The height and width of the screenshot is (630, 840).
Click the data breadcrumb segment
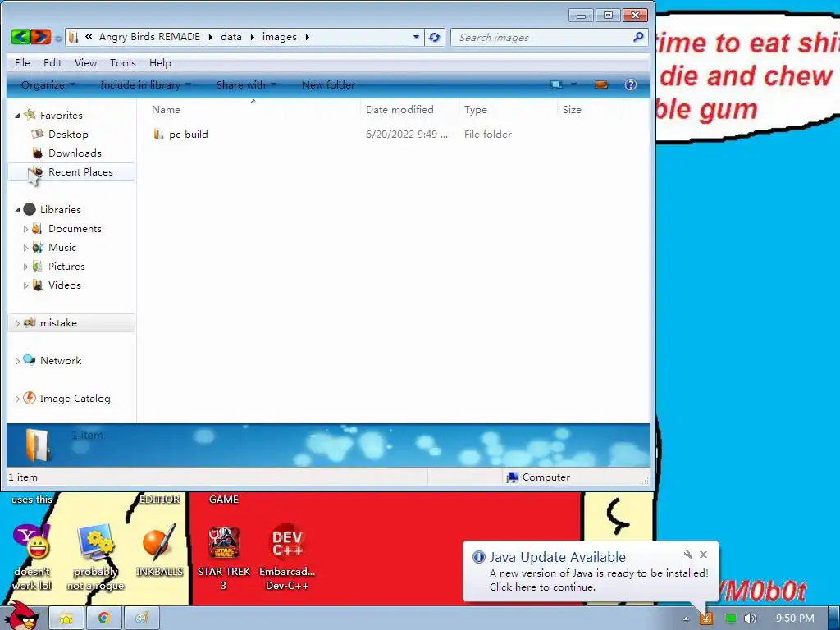pos(231,37)
